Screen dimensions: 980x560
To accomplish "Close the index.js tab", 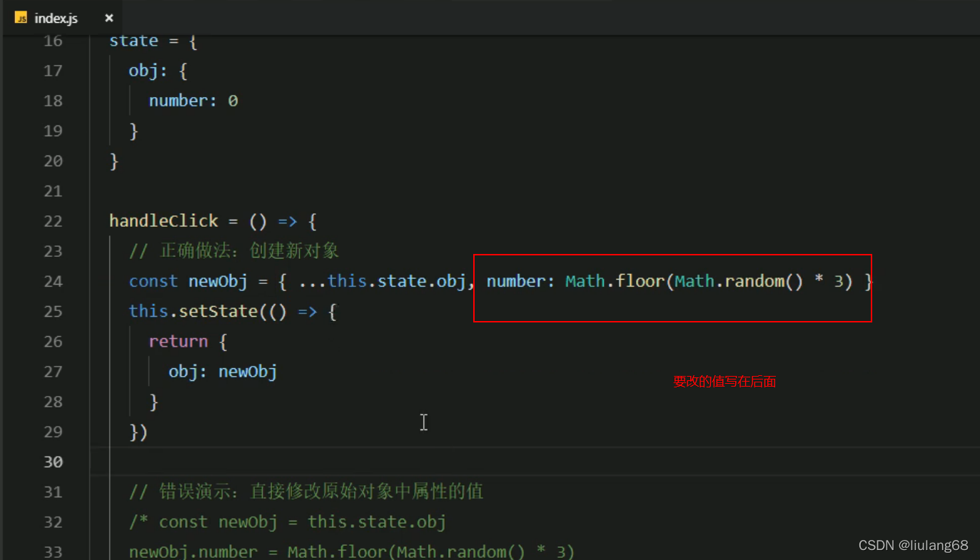I will (x=108, y=18).
